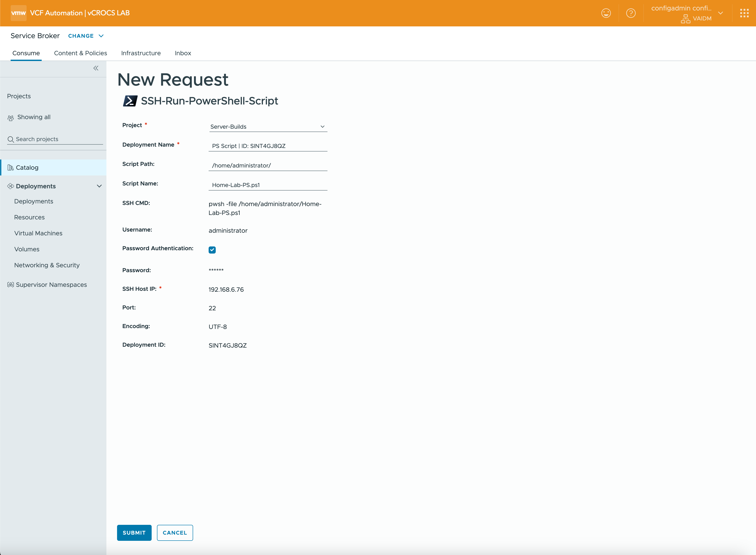Collapse the sidebar with double-chevron icon
The image size is (756, 555).
coord(96,68)
